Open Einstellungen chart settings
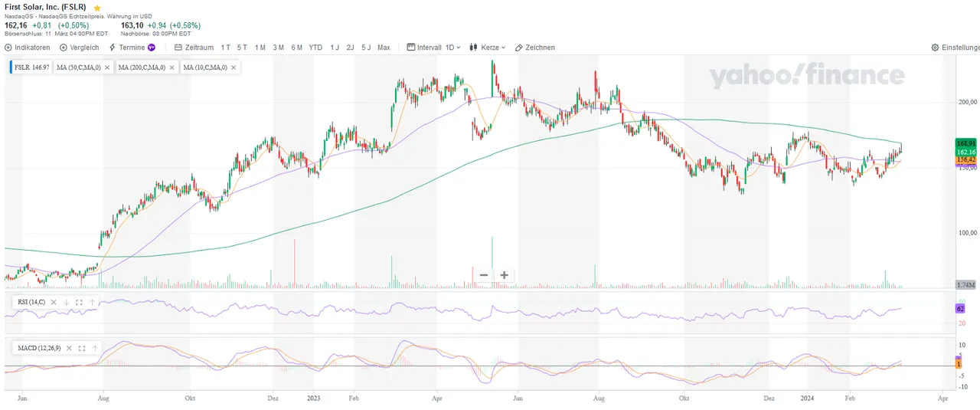980x410 pixels. point(955,48)
